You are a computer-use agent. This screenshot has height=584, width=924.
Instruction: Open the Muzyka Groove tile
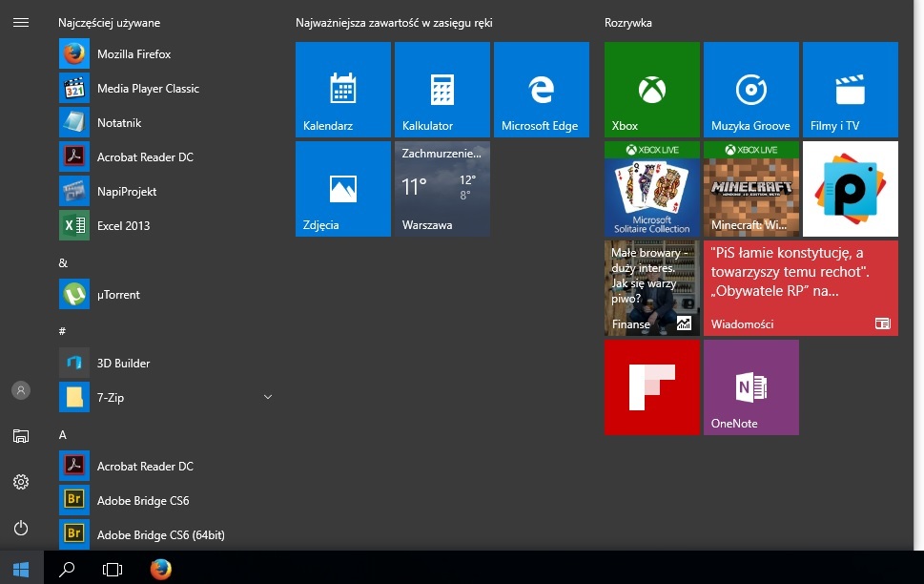[750, 90]
